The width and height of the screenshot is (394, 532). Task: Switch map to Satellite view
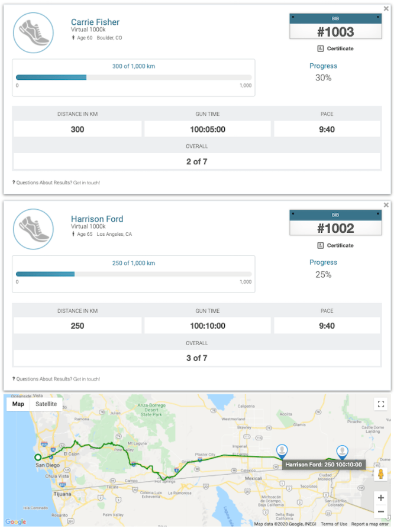46,404
